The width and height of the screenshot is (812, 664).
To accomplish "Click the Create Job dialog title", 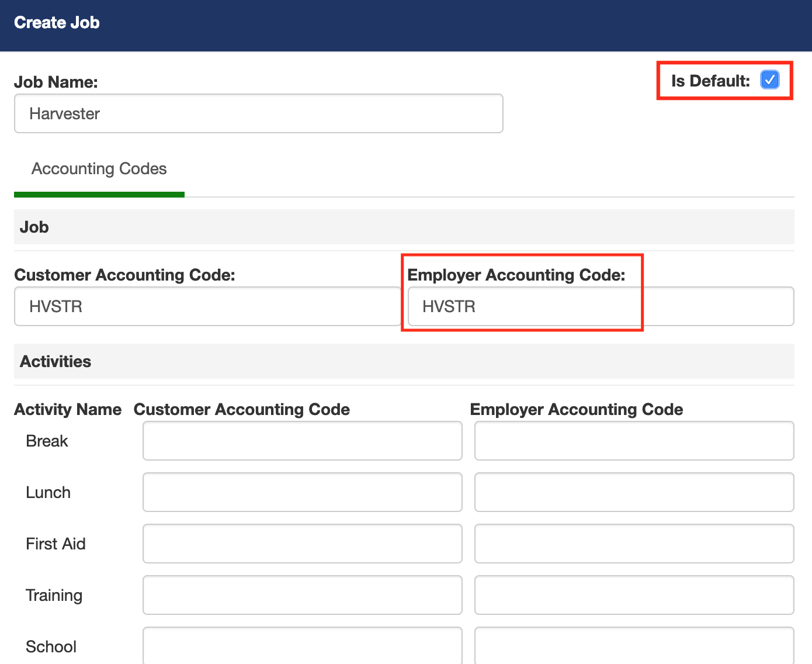I will [x=57, y=23].
